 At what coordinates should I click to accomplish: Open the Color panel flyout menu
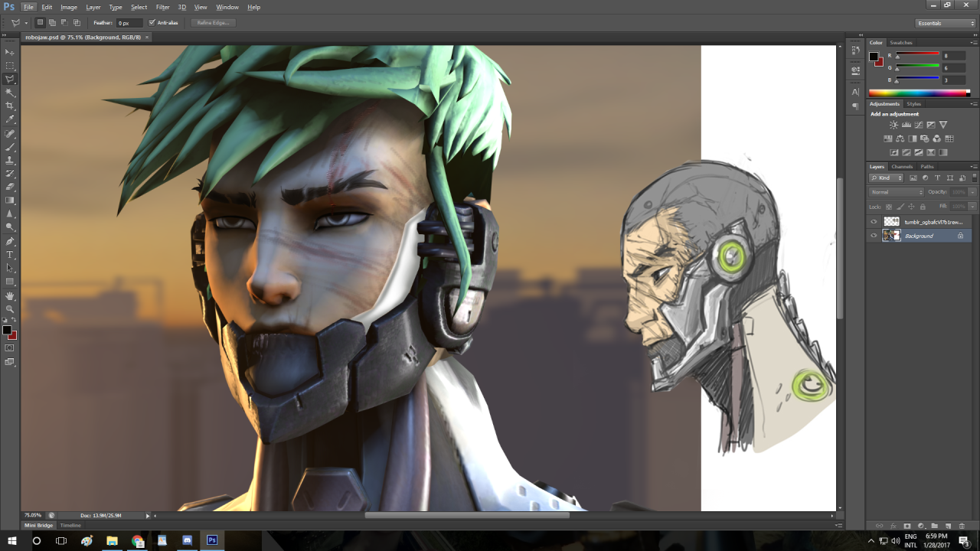[x=973, y=43]
